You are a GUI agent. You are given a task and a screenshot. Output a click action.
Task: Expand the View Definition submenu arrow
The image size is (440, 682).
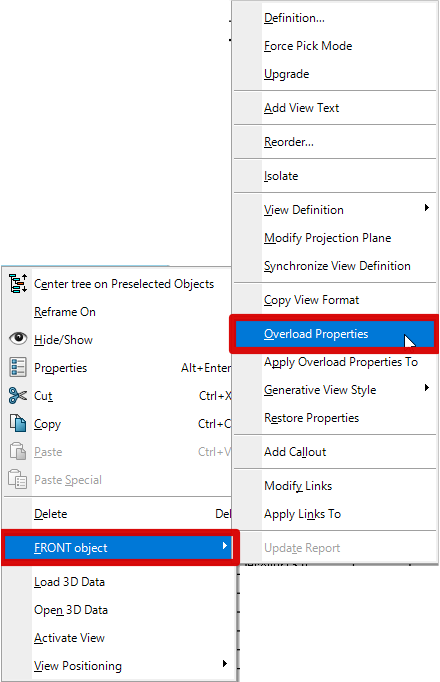(427, 208)
